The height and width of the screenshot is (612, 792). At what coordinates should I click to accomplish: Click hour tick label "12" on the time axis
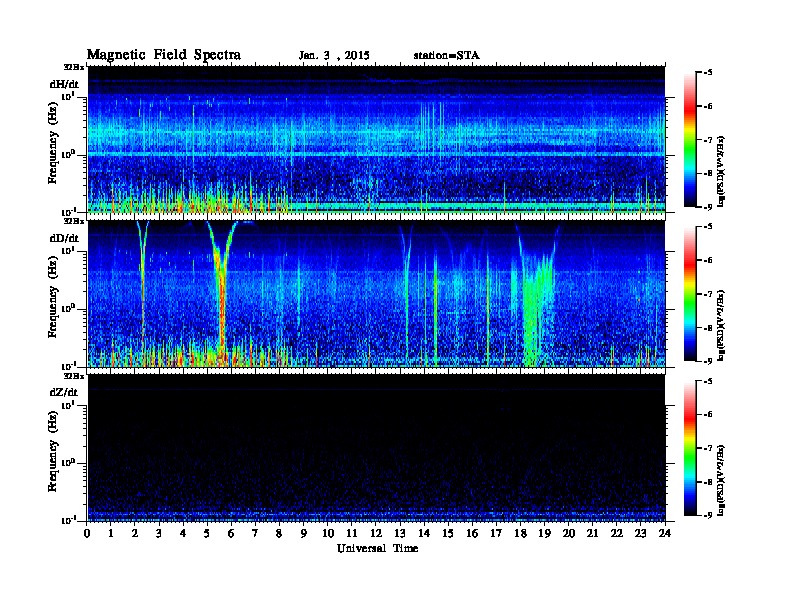[x=376, y=533]
